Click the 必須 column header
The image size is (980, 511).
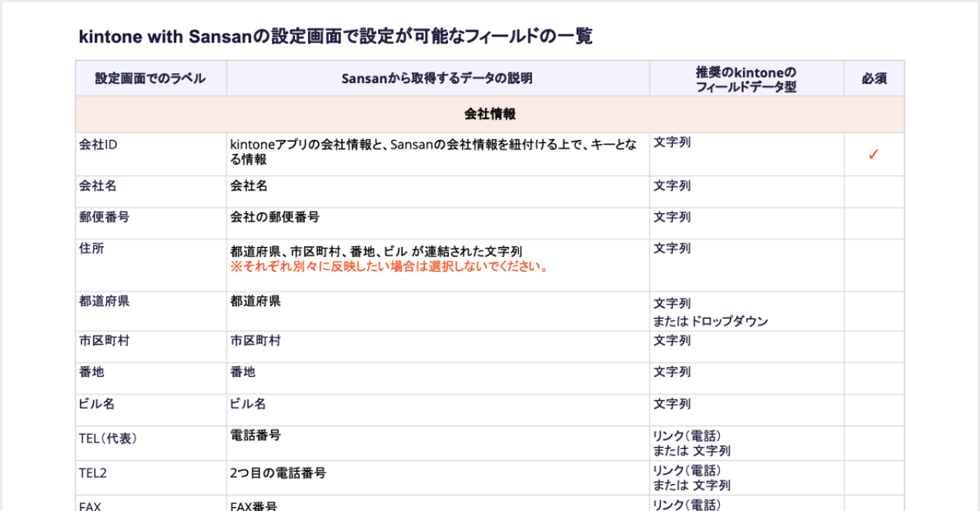[x=874, y=78]
